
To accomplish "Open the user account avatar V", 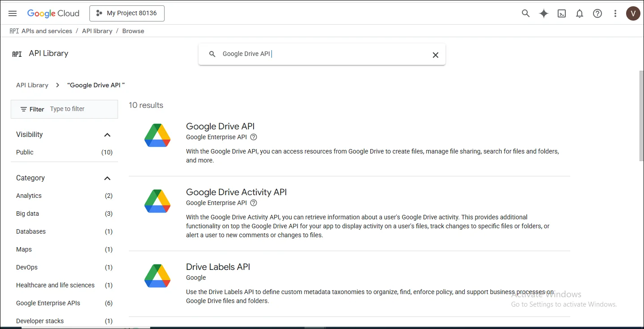I will point(633,13).
